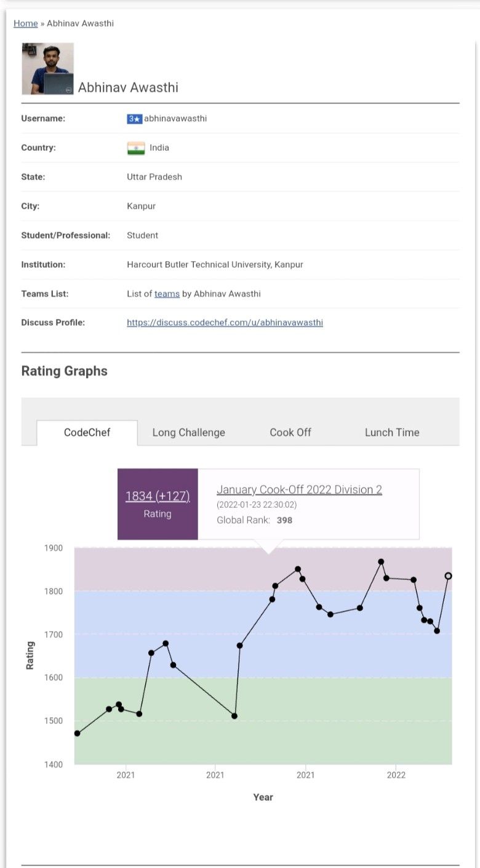Go to the Home breadcrumb link
The height and width of the screenshot is (868, 480).
pos(26,23)
